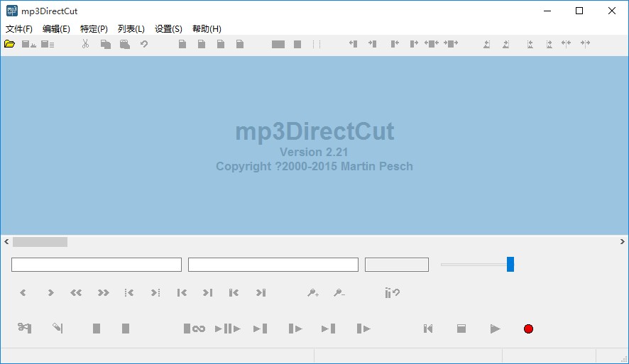Click the wide gray rectangle toolbar icon

pyautogui.click(x=278, y=44)
